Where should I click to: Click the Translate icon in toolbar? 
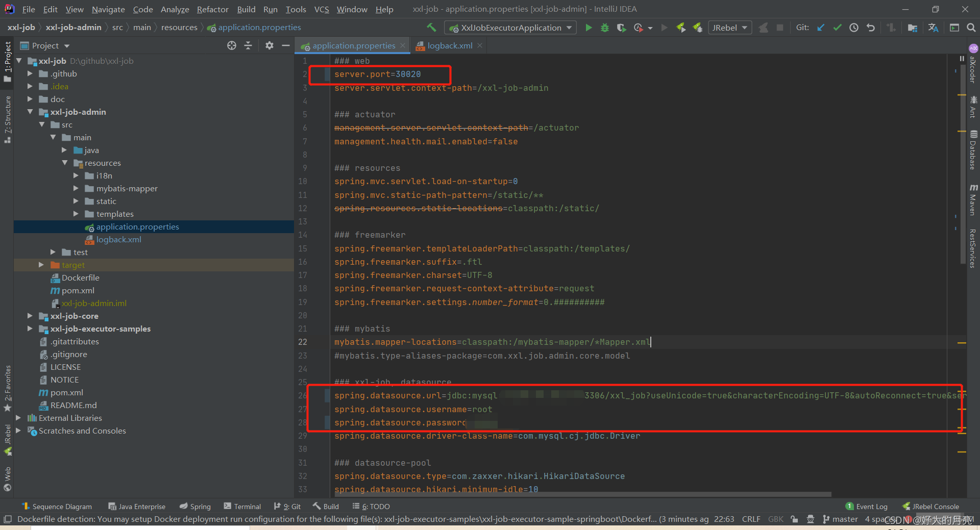coord(933,28)
